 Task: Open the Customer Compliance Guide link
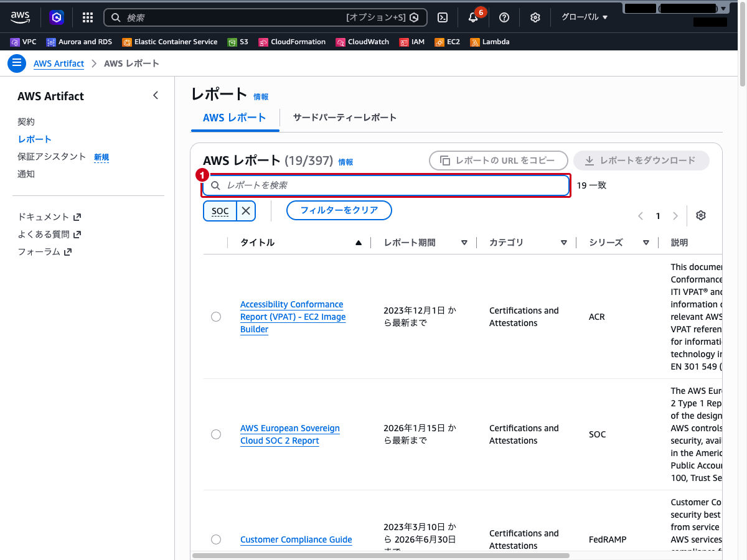(x=296, y=539)
